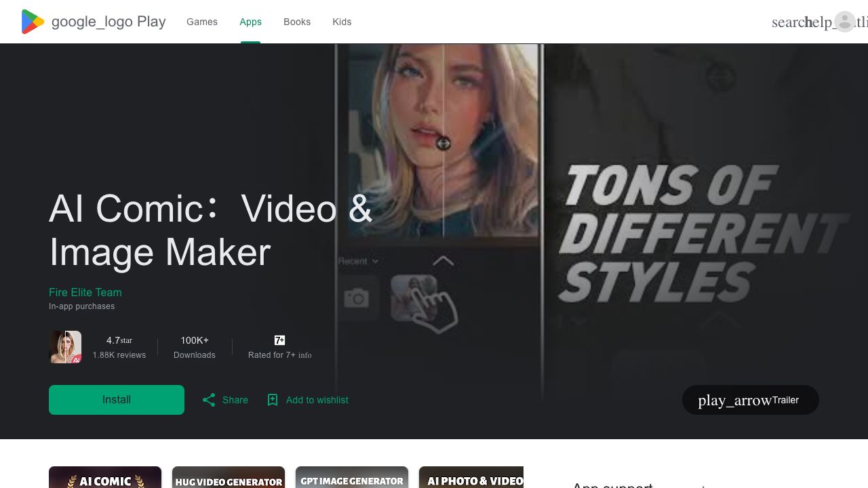
Task: Click the Add to wishlist bookmark icon
Action: [x=273, y=400]
